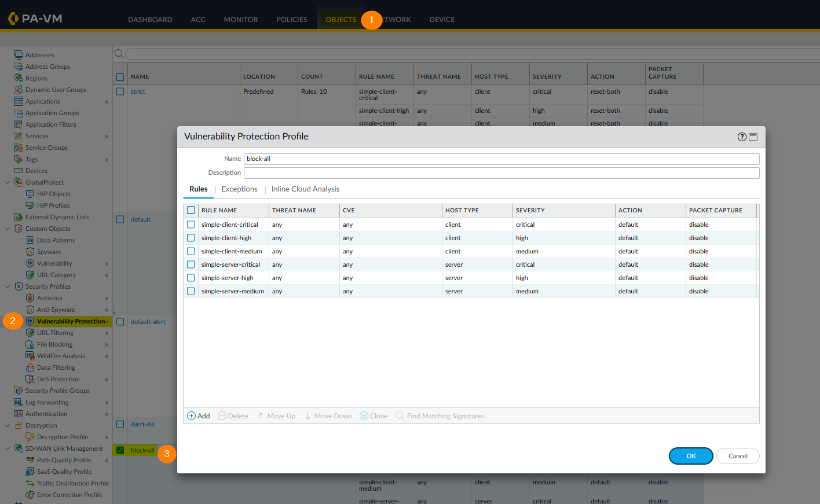Viewport: 820px width, 504px height.
Task: Click the URL Filtering sidebar icon
Action: tap(30, 333)
